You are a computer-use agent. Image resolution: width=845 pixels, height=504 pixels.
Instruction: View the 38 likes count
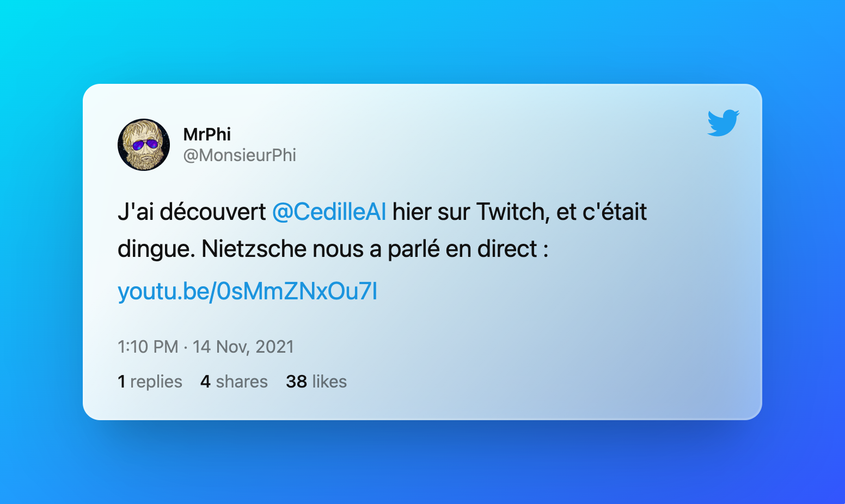[x=316, y=382]
